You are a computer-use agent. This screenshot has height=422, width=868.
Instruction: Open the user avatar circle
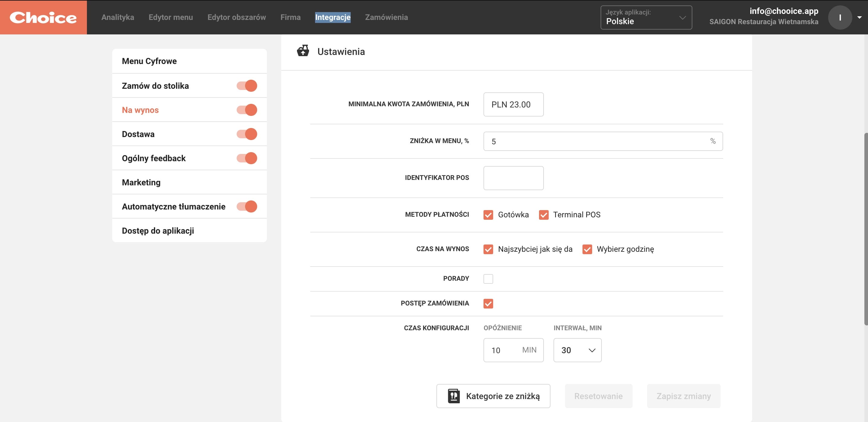[x=840, y=18]
